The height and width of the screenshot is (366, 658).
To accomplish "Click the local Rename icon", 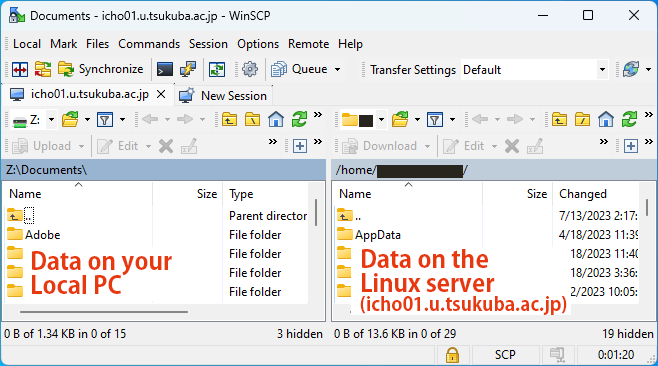I will coord(189,146).
